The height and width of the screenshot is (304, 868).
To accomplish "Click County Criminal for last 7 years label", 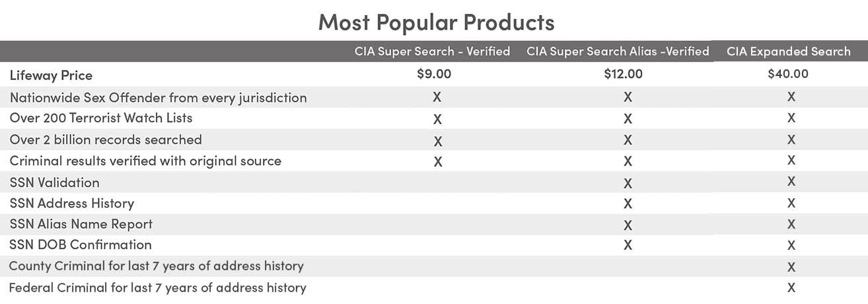I will 156,266.
